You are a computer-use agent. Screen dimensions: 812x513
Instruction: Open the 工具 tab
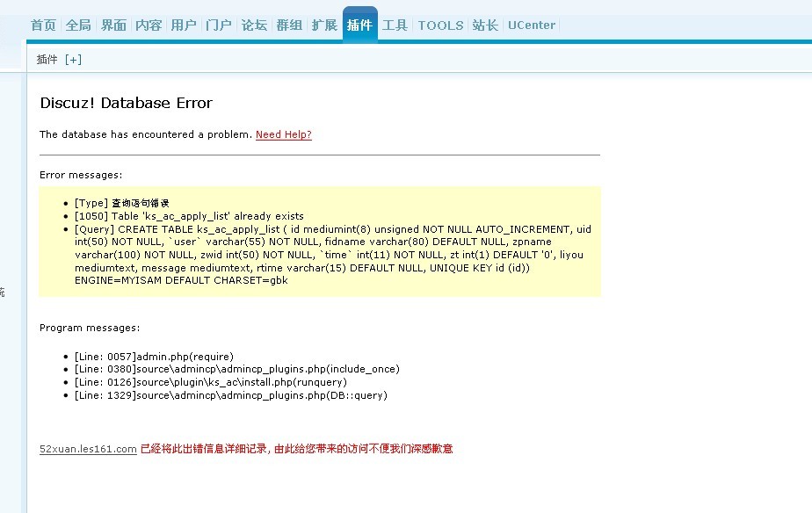click(x=395, y=25)
